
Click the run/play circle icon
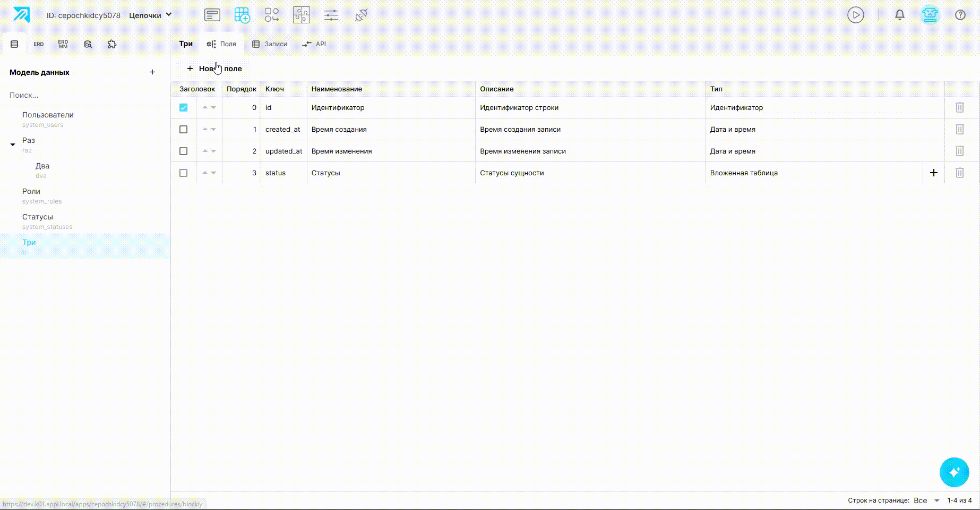pos(856,15)
